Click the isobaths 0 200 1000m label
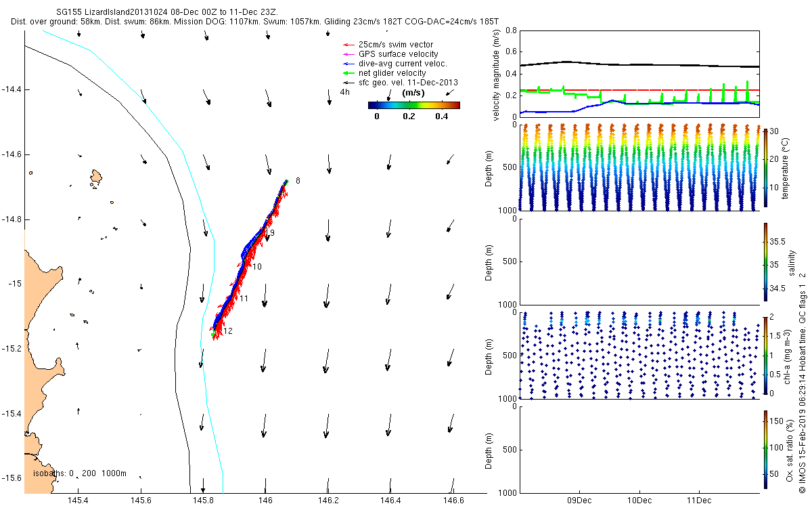The height and width of the screenshot is (508, 812). coord(80,473)
